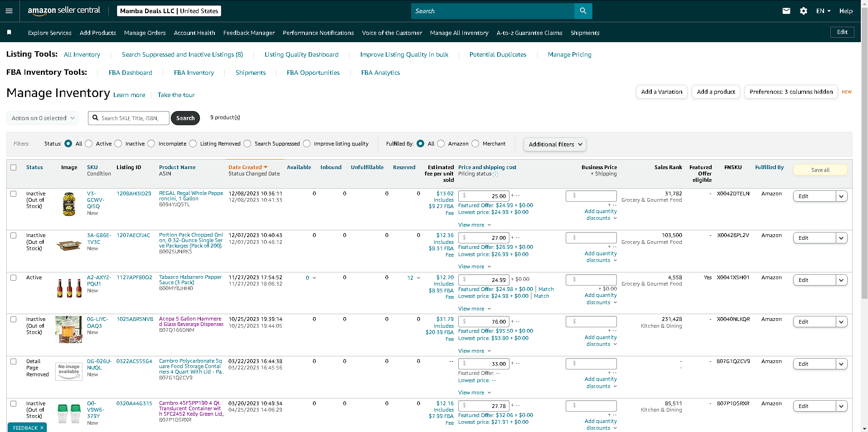Screen dimensions: 868x432
Task: Click Take the tour link
Action: coord(176,95)
